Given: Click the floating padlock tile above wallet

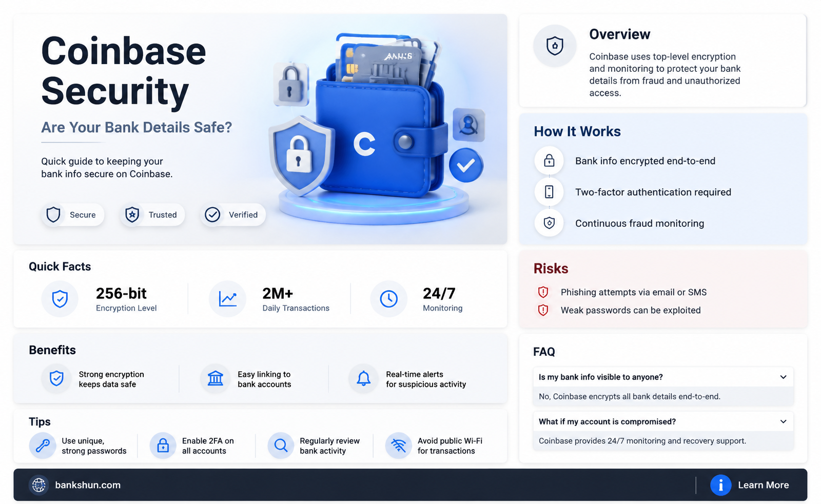Looking at the screenshot, I should point(291,84).
